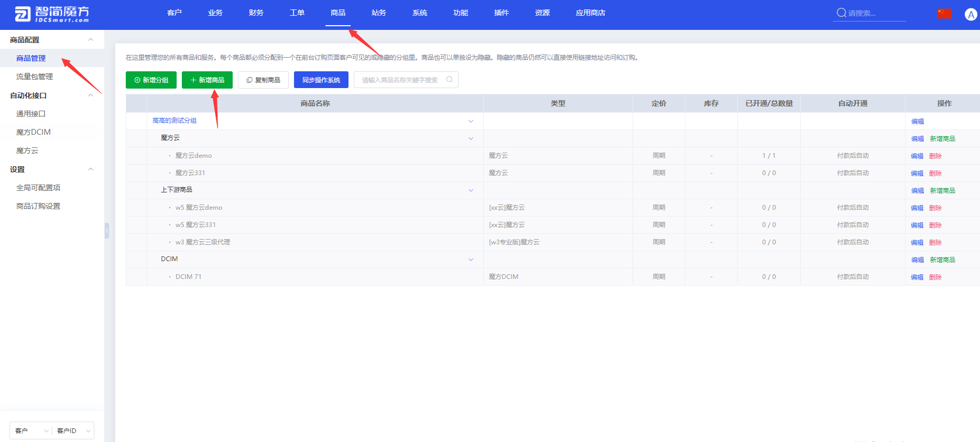Click the 新增分组 button
This screenshot has height=442, width=980.
tap(151, 80)
